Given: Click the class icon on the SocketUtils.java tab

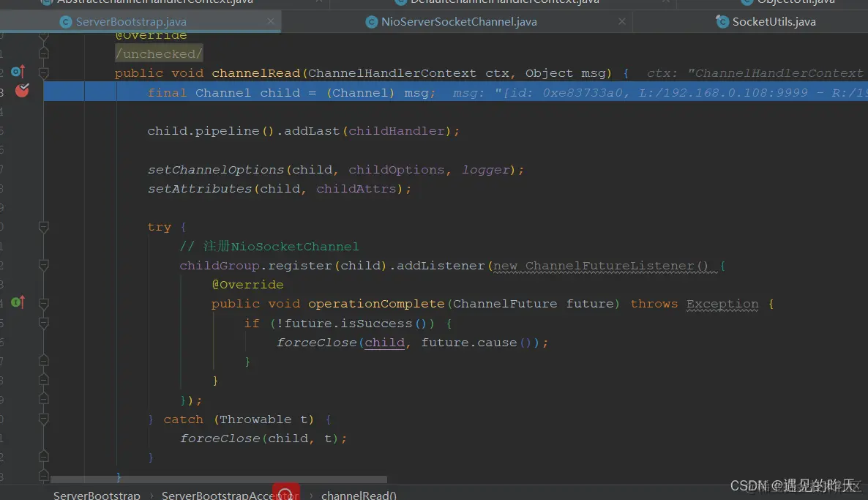Looking at the screenshot, I should pyautogui.click(x=722, y=21).
